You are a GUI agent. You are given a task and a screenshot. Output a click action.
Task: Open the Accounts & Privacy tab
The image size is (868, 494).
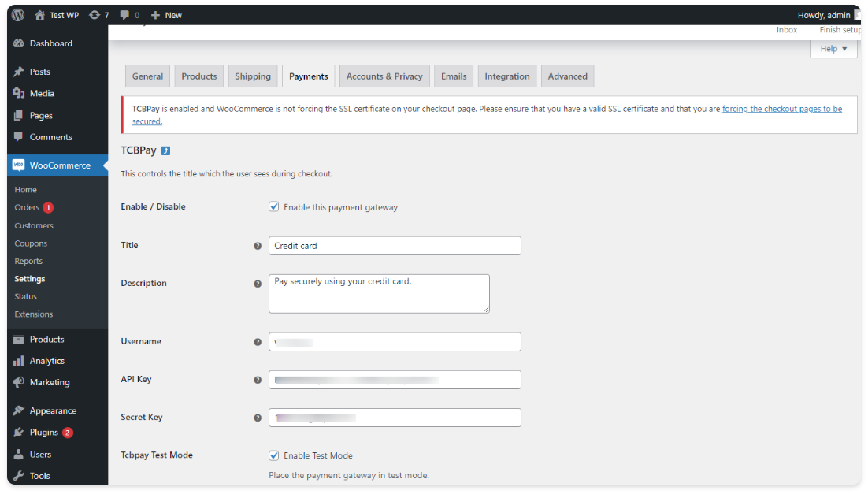point(384,76)
